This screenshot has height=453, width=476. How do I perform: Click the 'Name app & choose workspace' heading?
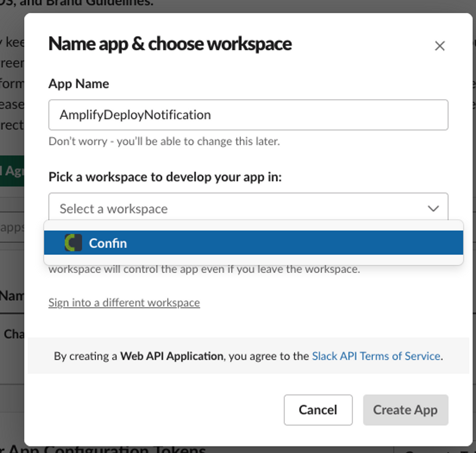[x=170, y=44]
